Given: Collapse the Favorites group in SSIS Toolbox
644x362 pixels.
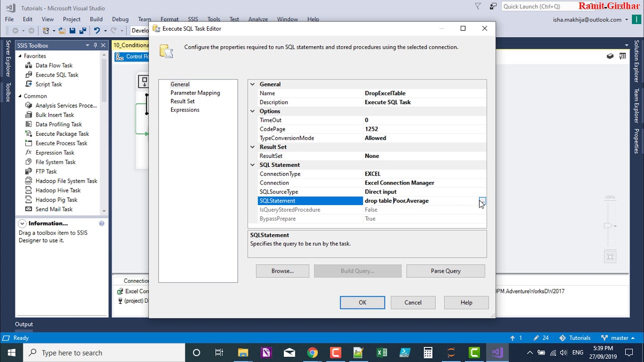Looking at the screenshot, I should [x=20, y=56].
